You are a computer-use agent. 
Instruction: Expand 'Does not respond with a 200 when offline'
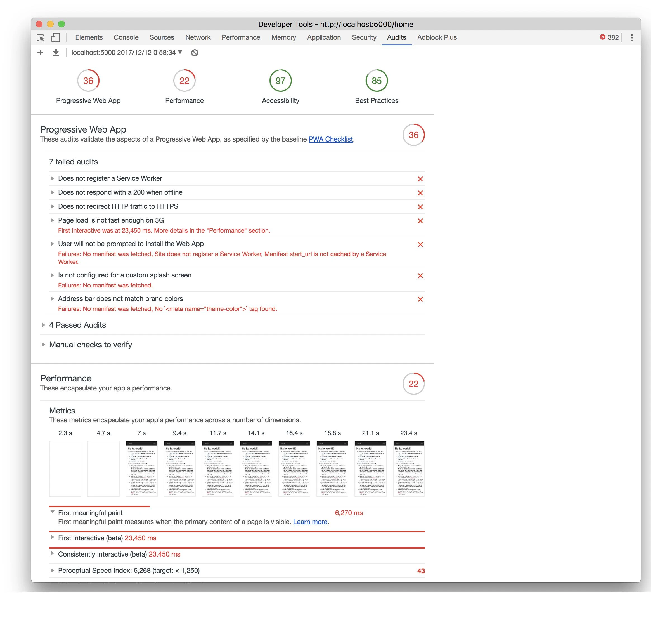[52, 192]
